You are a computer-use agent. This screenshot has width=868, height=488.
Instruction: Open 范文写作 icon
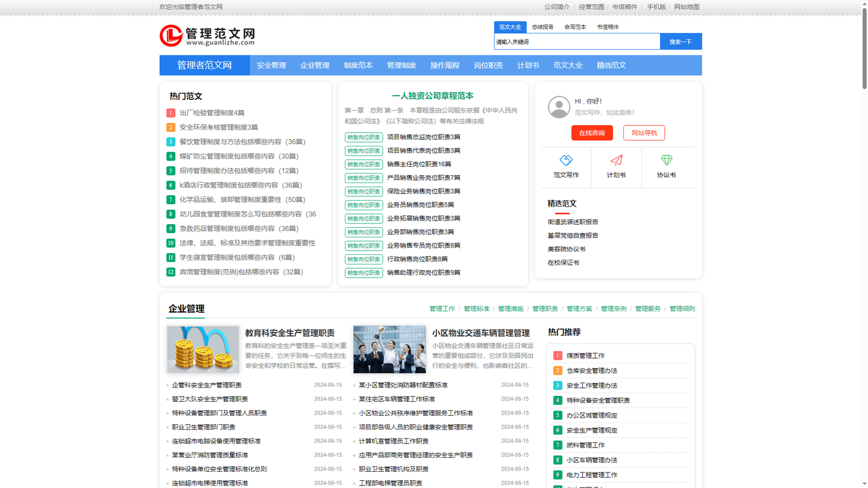566,160
